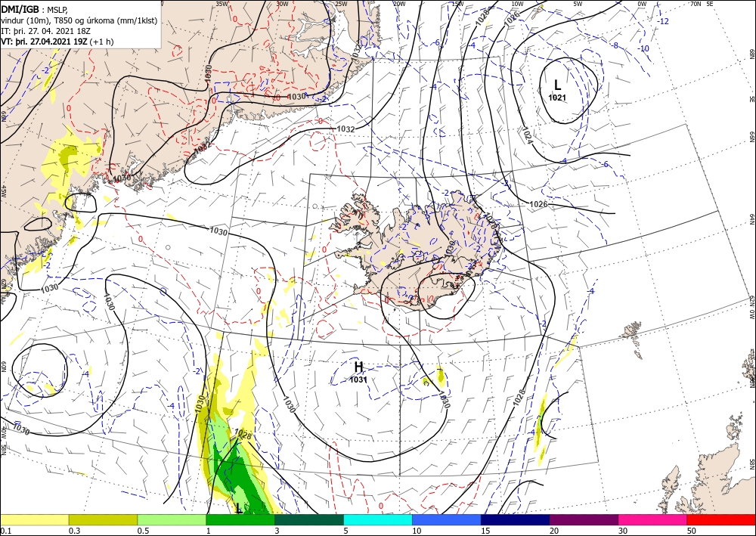Click the pale yellow 0.1–0.3 legend swatch
Image resolution: width=756 pixels, height=536 pixels.
34,519
